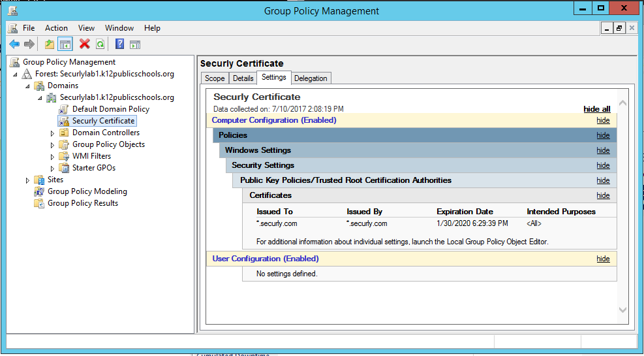
Task: Hide the Policies section
Action: pyautogui.click(x=603, y=135)
